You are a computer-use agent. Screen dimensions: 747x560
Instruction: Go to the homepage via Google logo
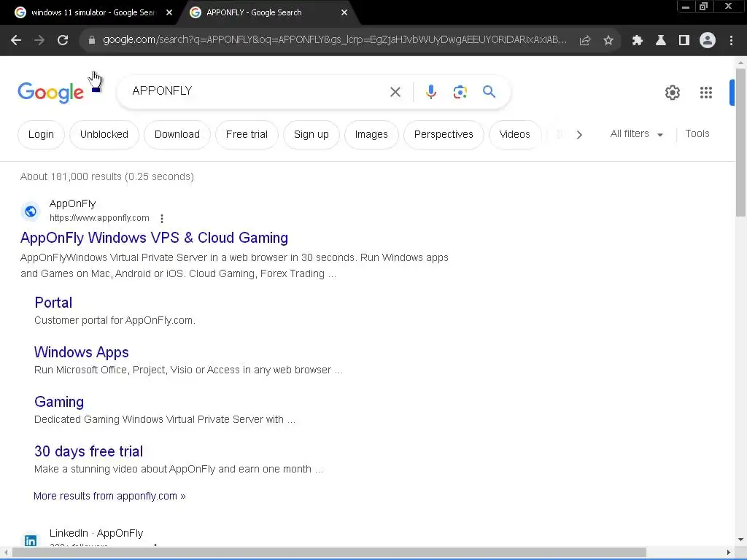pyautogui.click(x=50, y=92)
